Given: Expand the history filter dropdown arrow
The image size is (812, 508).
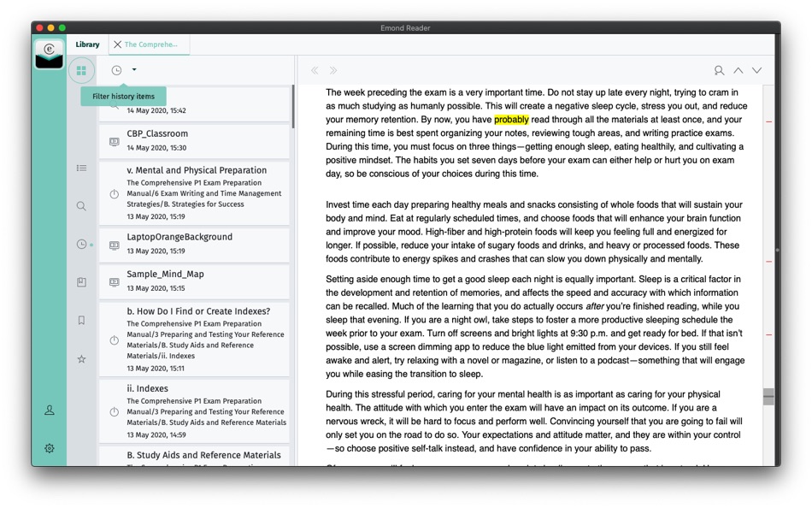Looking at the screenshot, I should (134, 69).
